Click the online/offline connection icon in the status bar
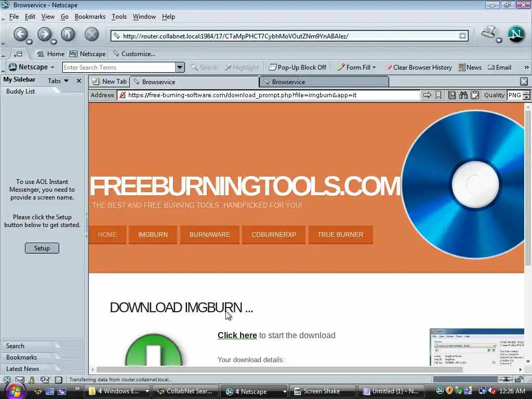Viewport: 532px width, 399px height. (506, 379)
